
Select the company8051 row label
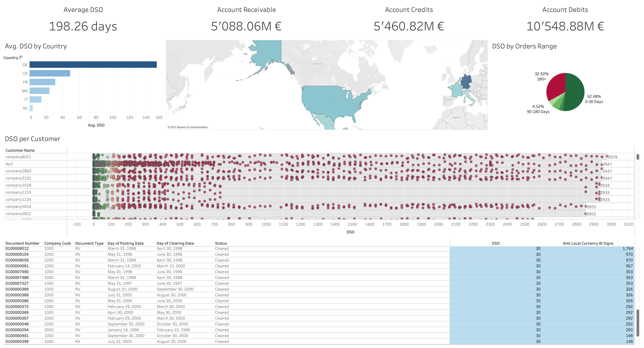(18, 157)
